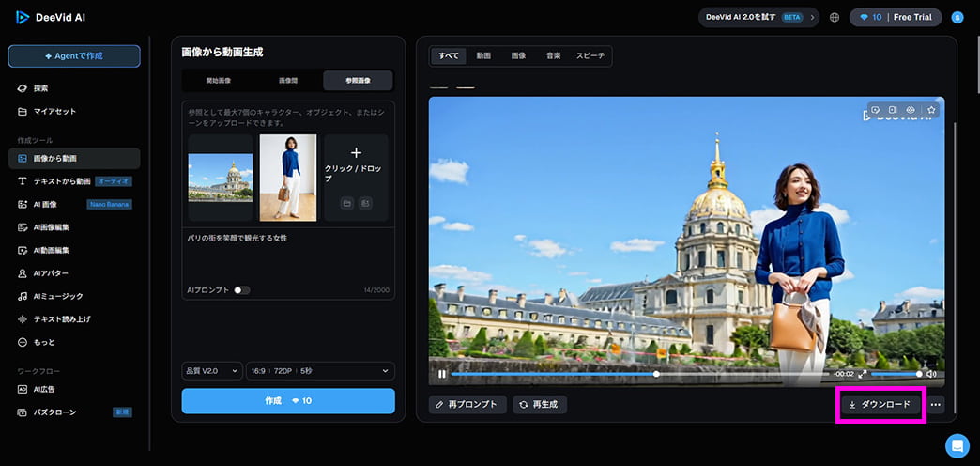Image resolution: width=980 pixels, height=466 pixels.
Task: Click the Agentで作成 button
Action: (74, 56)
